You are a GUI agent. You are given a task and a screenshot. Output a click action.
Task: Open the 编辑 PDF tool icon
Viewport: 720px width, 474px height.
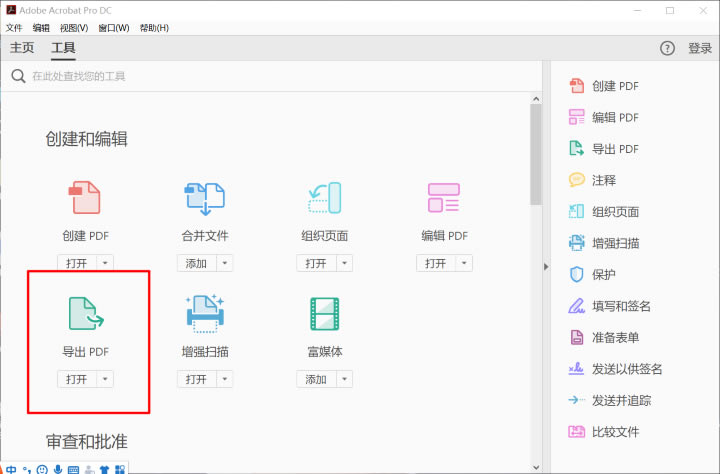[x=443, y=199]
